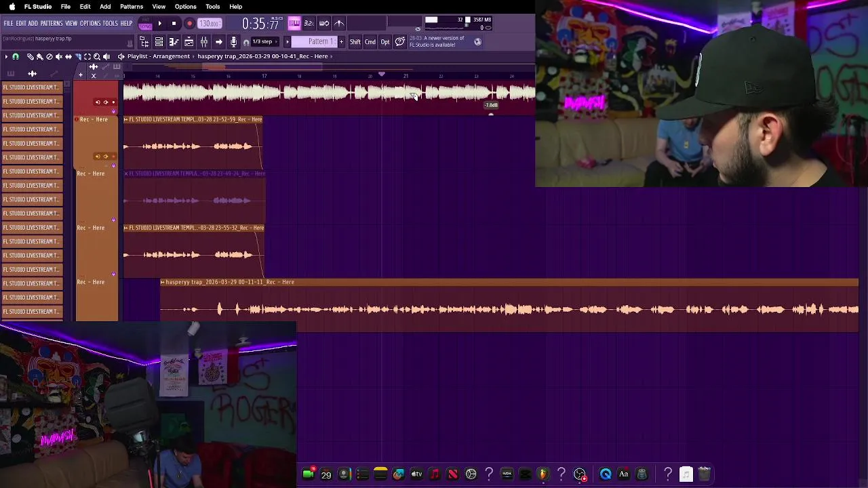Screen dimensions: 868x488
Task: Click the stop button in the transport
Action: click(174, 24)
